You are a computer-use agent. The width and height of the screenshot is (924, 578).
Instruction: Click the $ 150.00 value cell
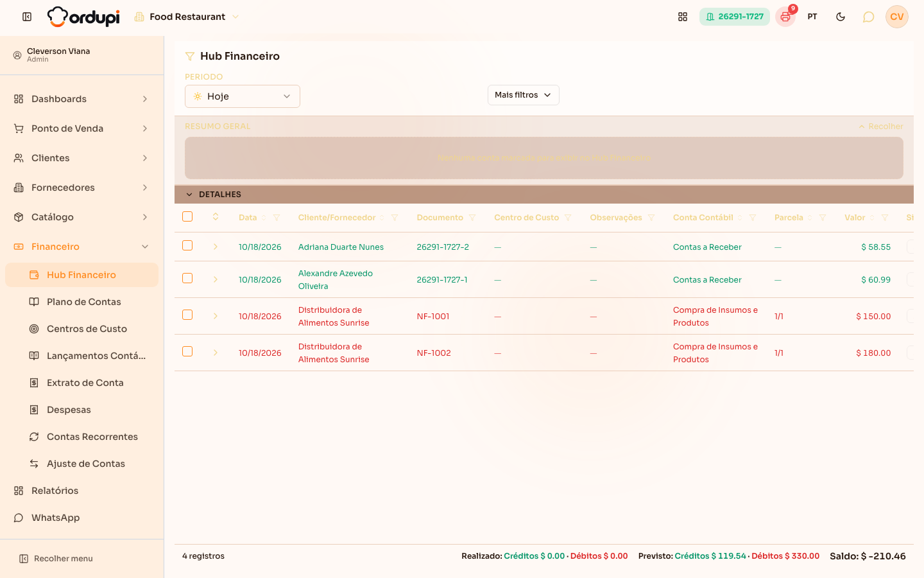point(873,317)
